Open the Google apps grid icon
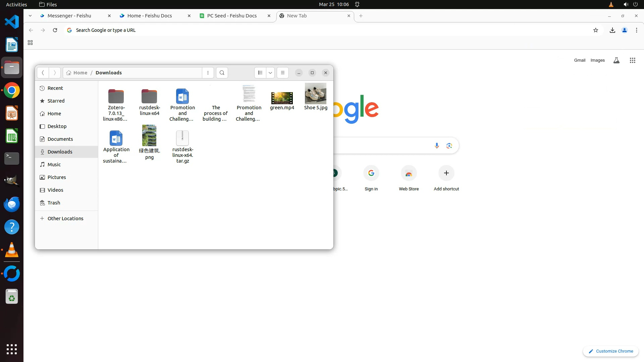644x362 pixels. (x=632, y=60)
